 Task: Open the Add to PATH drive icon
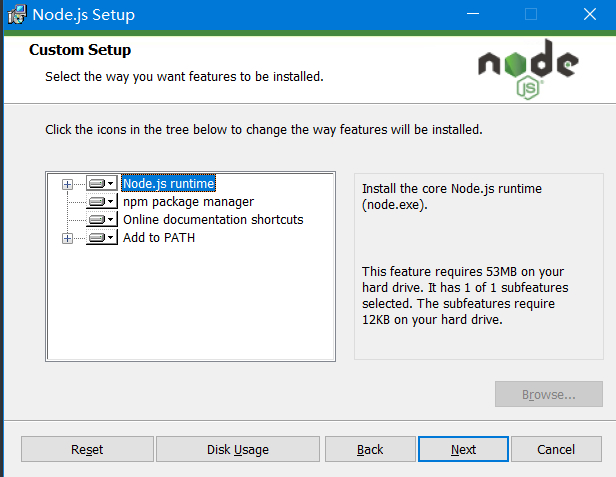pyautogui.click(x=101, y=238)
